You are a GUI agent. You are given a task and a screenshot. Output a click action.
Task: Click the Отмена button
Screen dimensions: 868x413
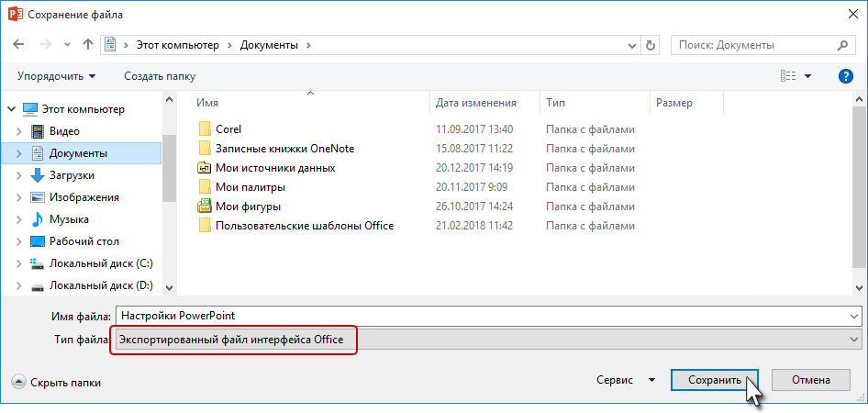810,380
